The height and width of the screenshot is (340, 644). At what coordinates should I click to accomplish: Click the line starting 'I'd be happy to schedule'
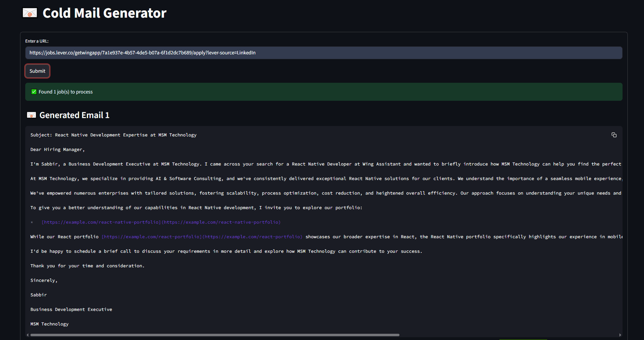[x=226, y=251]
